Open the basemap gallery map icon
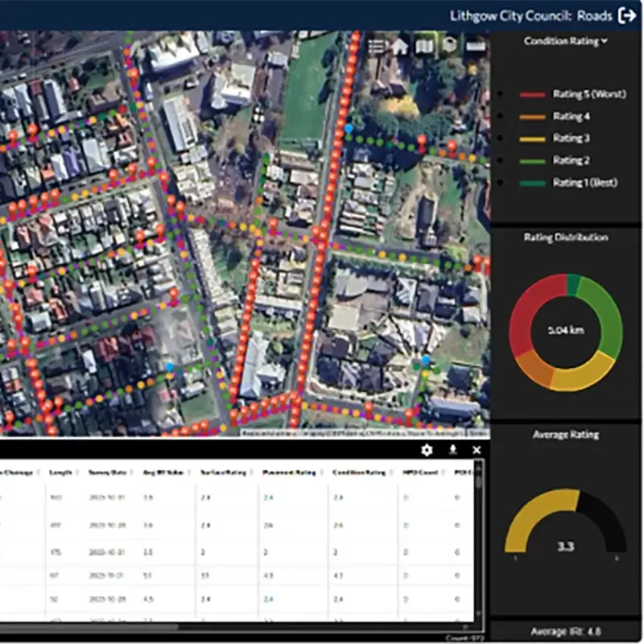Viewport: 644px width, 644px height. pyautogui.click(x=424, y=46)
